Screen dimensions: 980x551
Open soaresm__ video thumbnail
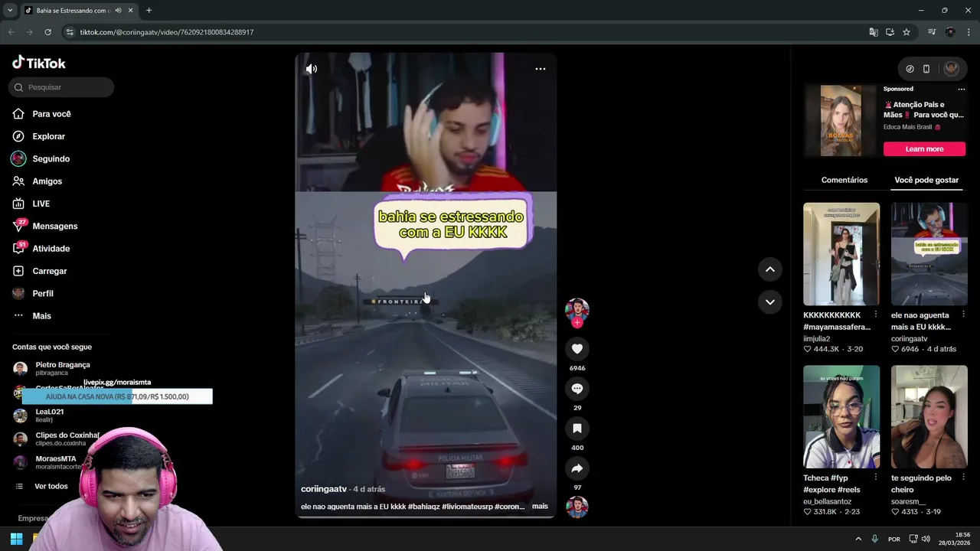(929, 417)
